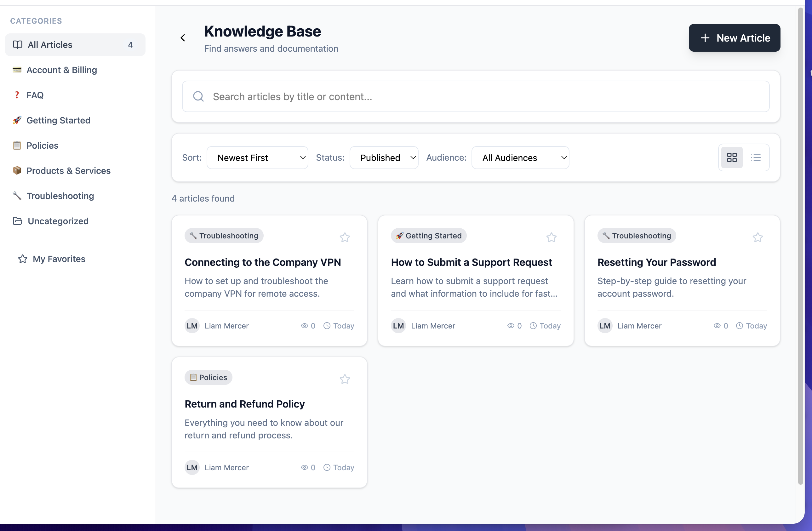Click the FAQ question mark icon

pos(17,95)
